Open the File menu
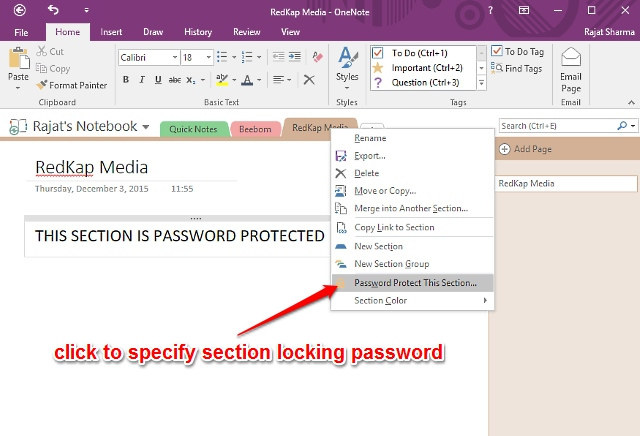Screen dimensions: 640x436 pyautogui.click(x=21, y=32)
